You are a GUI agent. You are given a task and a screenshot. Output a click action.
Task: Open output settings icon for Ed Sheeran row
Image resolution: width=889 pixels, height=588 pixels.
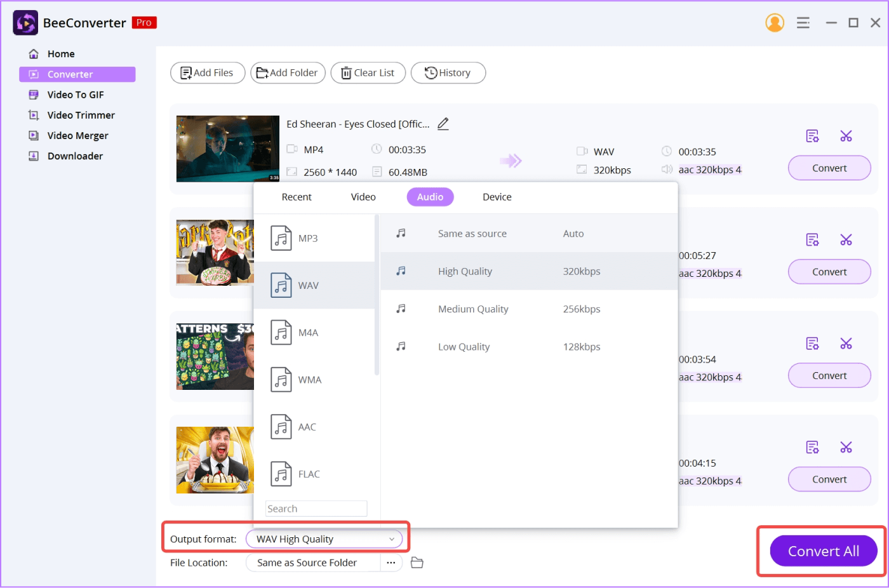pyautogui.click(x=812, y=136)
